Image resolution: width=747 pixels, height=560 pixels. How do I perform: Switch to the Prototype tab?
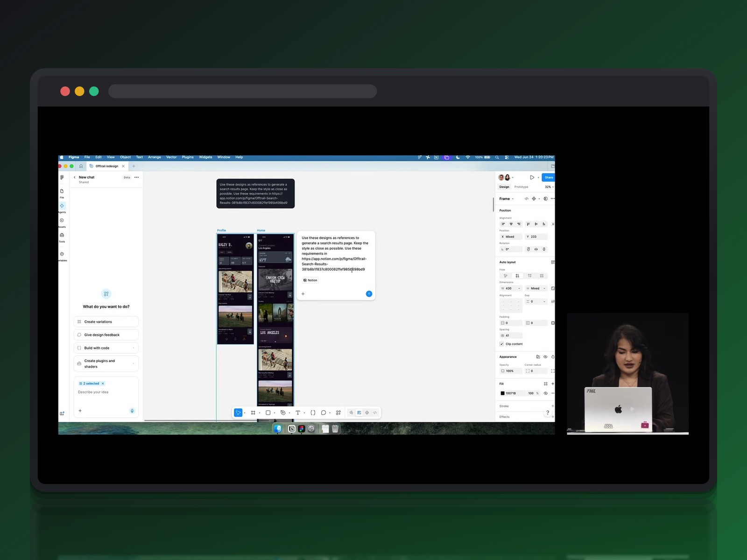tap(521, 187)
